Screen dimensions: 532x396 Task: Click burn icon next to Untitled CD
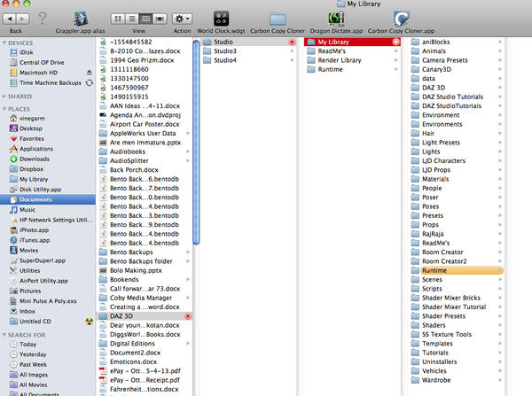[90, 322]
